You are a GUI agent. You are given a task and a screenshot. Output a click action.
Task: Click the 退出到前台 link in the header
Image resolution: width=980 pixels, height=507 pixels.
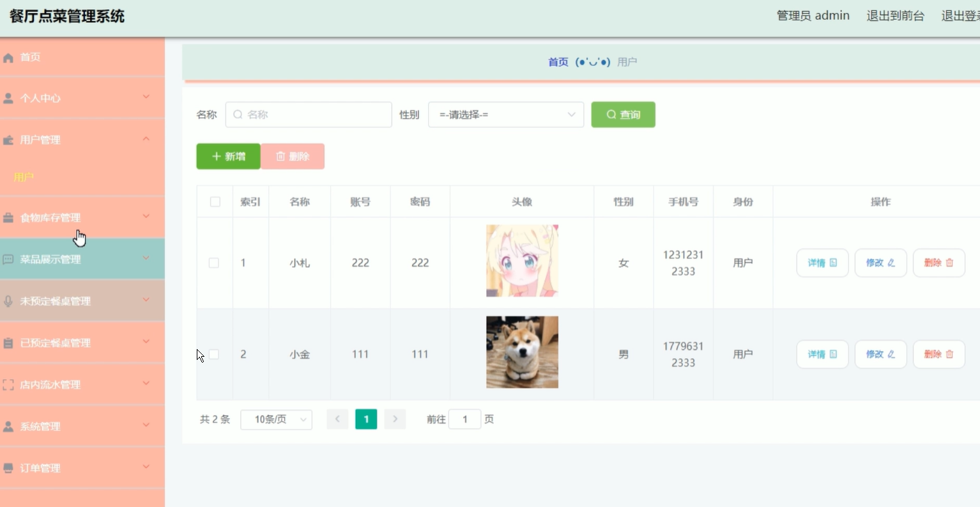point(895,16)
